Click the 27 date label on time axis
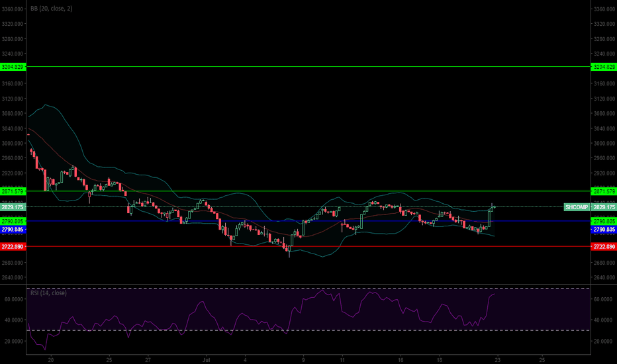Screen dimensions: 617x364 [148, 359]
